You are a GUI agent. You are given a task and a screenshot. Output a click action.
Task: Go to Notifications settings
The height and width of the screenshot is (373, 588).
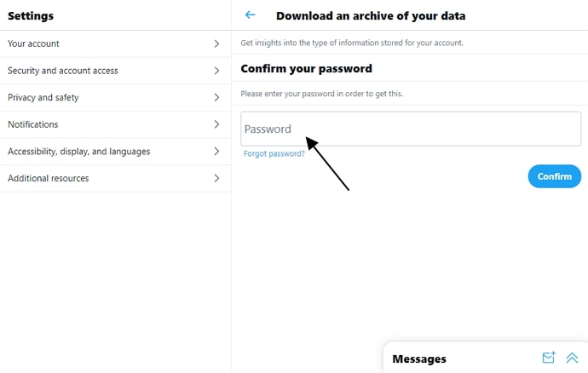[x=33, y=124]
